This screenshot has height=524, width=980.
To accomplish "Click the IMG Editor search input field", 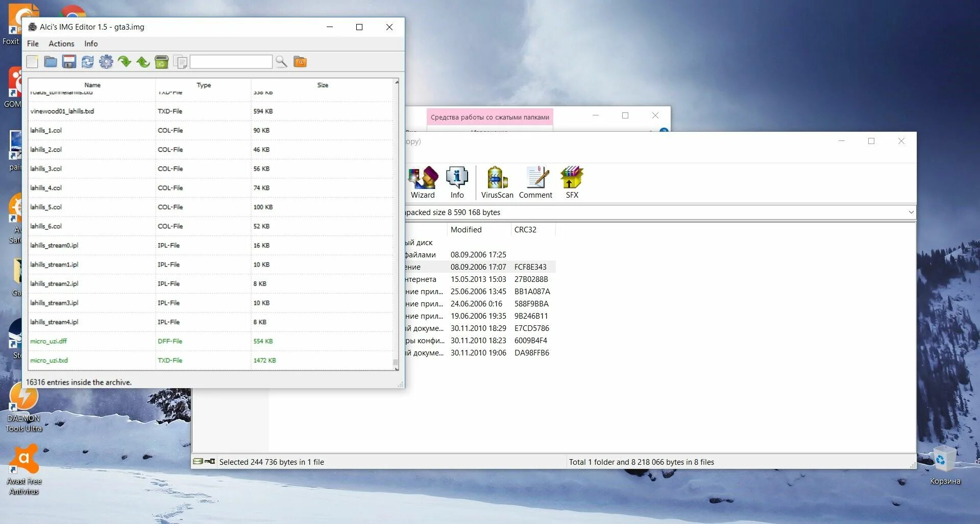I will [x=231, y=62].
